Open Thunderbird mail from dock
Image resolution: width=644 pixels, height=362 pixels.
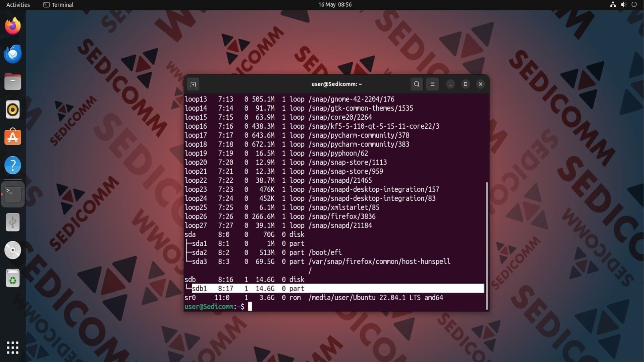pyautogui.click(x=13, y=54)
